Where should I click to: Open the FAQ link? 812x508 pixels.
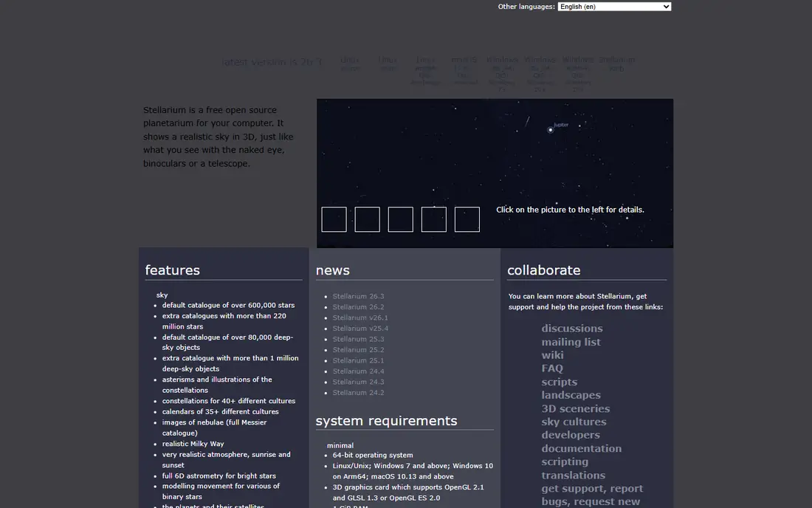click(552, 368)
